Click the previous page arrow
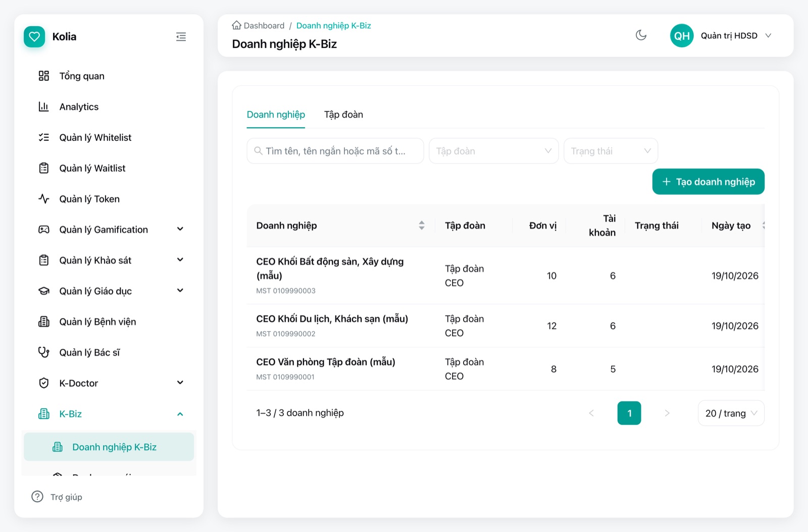The width and height of the screenshot is (808, 532). (x=591, y=413)
